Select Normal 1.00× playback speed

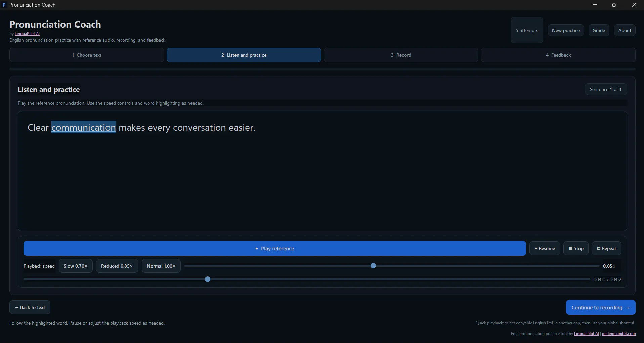coord(161,266)
